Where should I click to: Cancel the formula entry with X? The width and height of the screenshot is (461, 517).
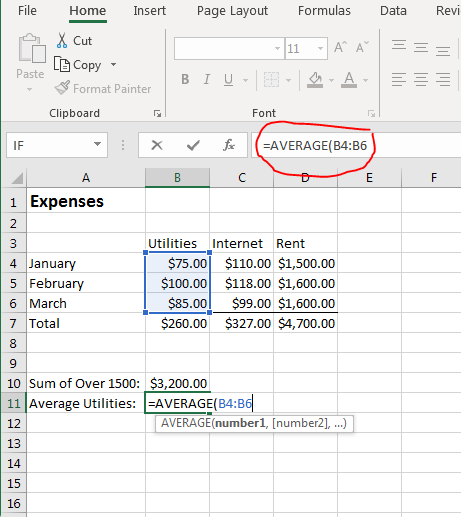157,145
